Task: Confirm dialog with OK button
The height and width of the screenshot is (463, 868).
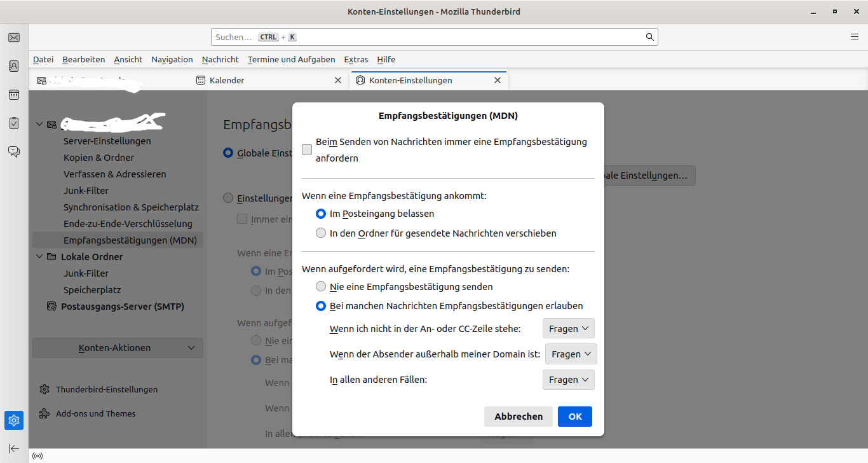Action: pos(575,417)
